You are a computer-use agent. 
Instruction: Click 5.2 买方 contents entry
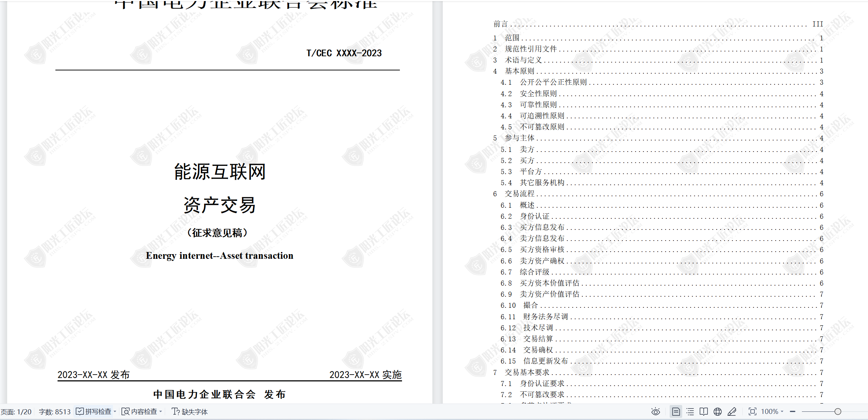(x=662, y=160)
